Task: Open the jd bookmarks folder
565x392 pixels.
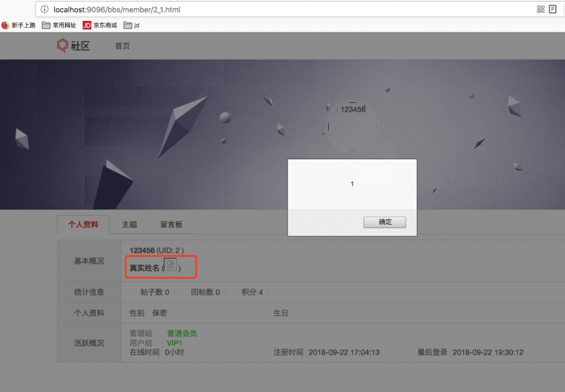Action: [132, 25]
